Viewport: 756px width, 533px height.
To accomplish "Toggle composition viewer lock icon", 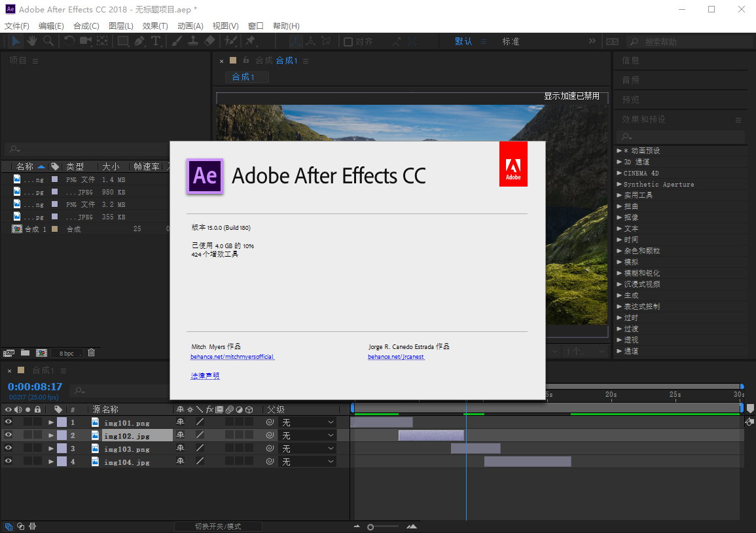I will (246, 60).
